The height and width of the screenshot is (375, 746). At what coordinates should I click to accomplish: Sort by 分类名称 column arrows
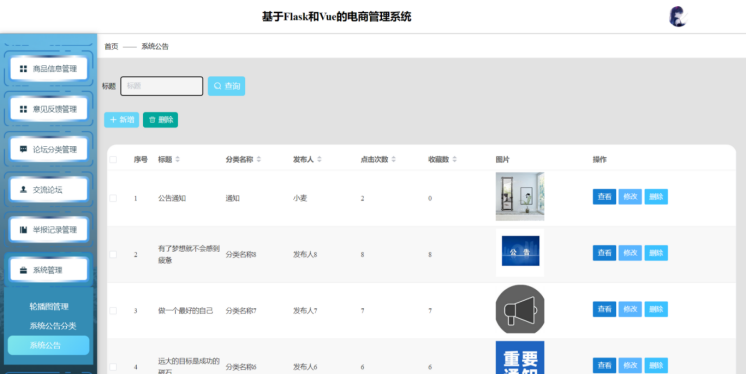[259, 159]
